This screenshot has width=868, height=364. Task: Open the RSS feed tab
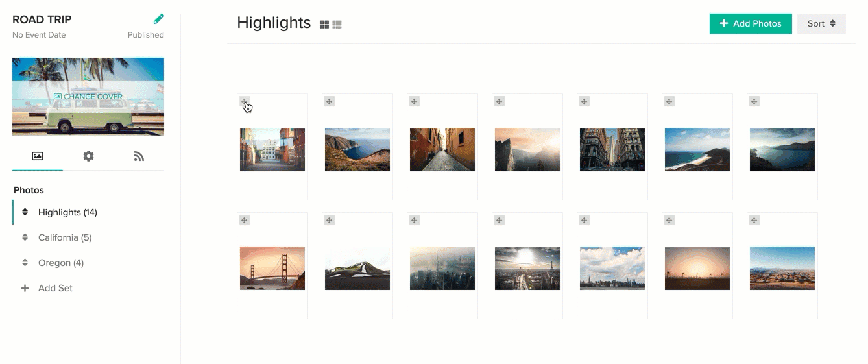pos(139,156)
